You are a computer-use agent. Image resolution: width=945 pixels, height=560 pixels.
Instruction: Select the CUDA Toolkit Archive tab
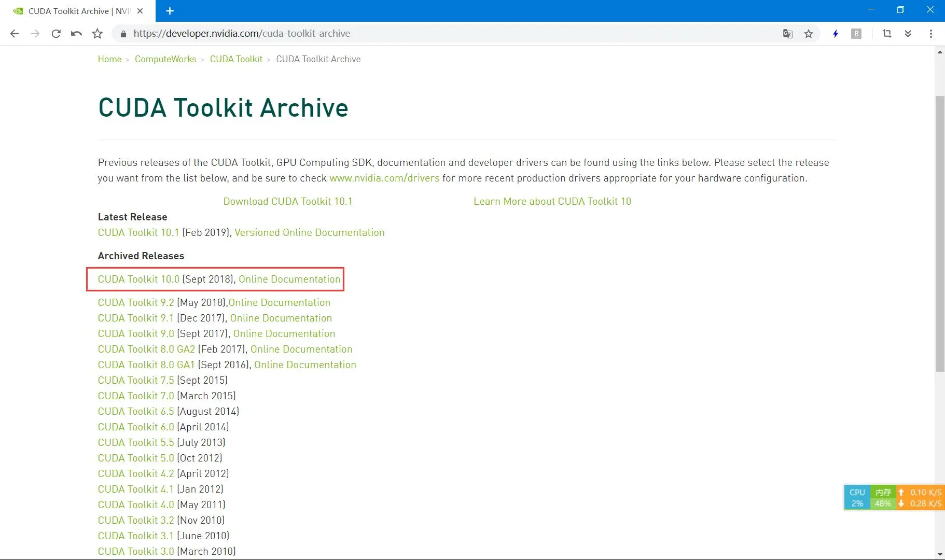[x=78, y=11]
